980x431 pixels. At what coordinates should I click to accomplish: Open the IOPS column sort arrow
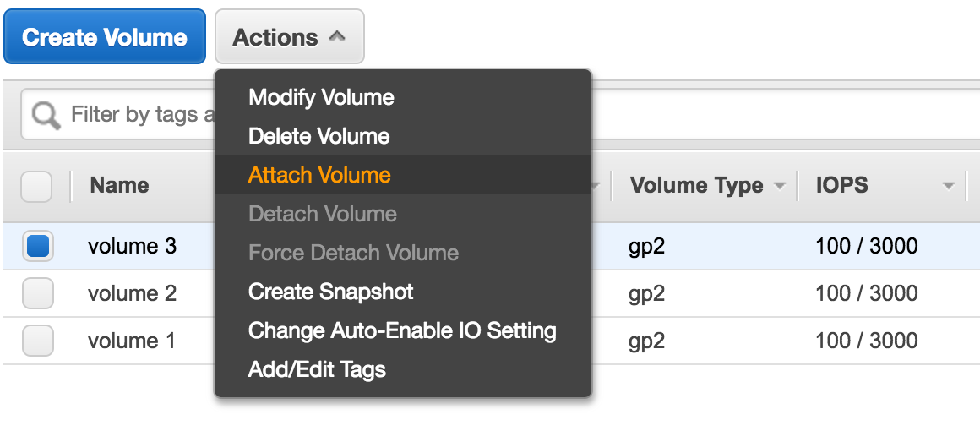[x=949, y=186]
